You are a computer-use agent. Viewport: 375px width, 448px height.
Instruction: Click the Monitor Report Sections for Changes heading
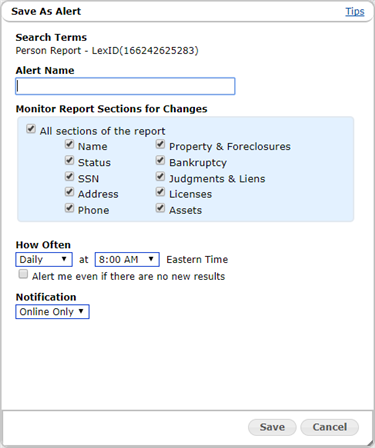111,109
